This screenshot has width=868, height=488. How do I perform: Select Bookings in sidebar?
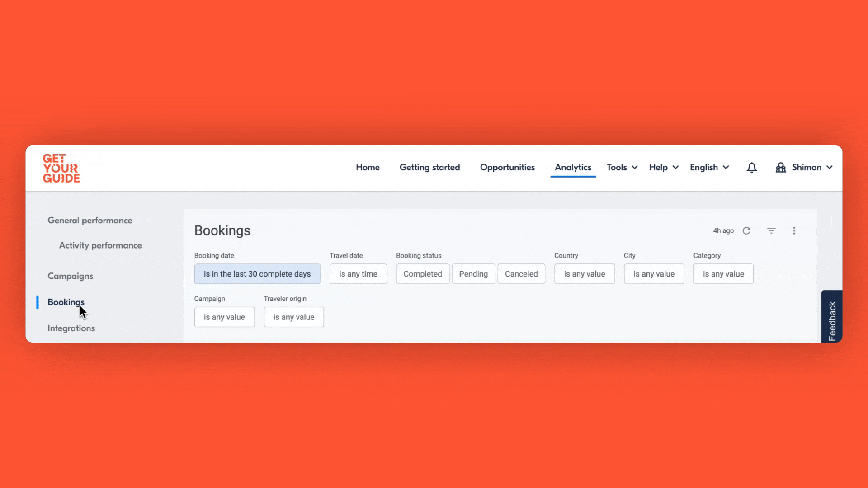[x=66, y=302]
